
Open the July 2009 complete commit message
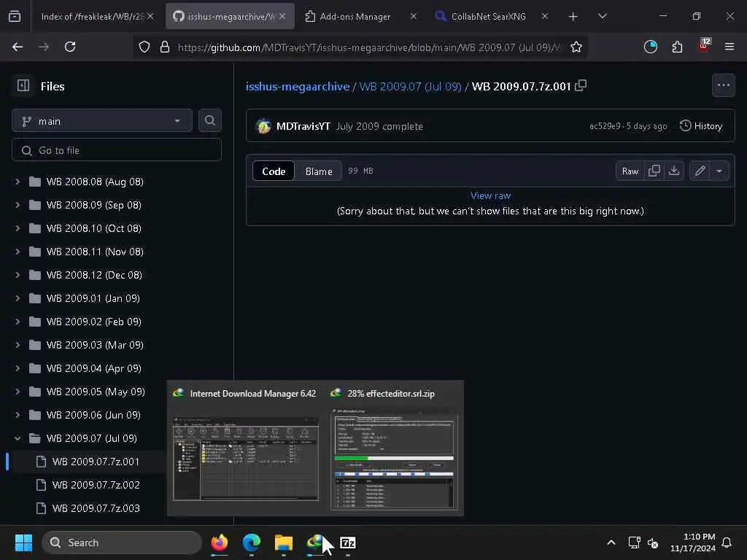click(x=379, y=126)
